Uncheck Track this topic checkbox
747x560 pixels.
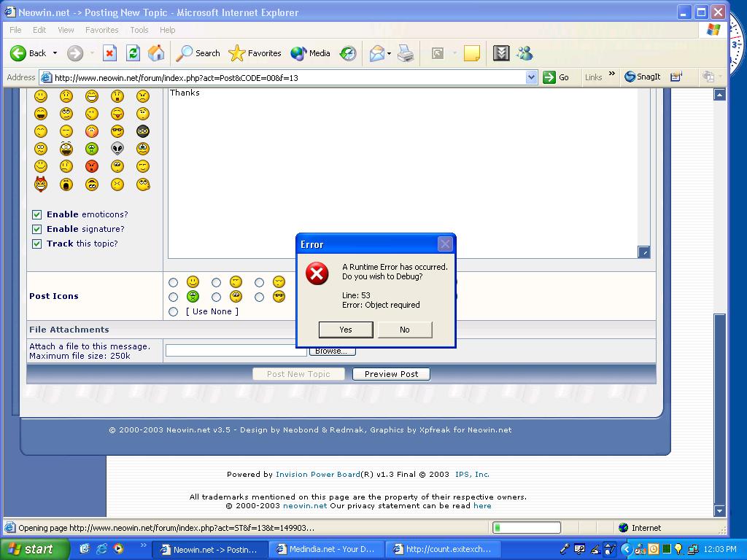tap(36, 244)
